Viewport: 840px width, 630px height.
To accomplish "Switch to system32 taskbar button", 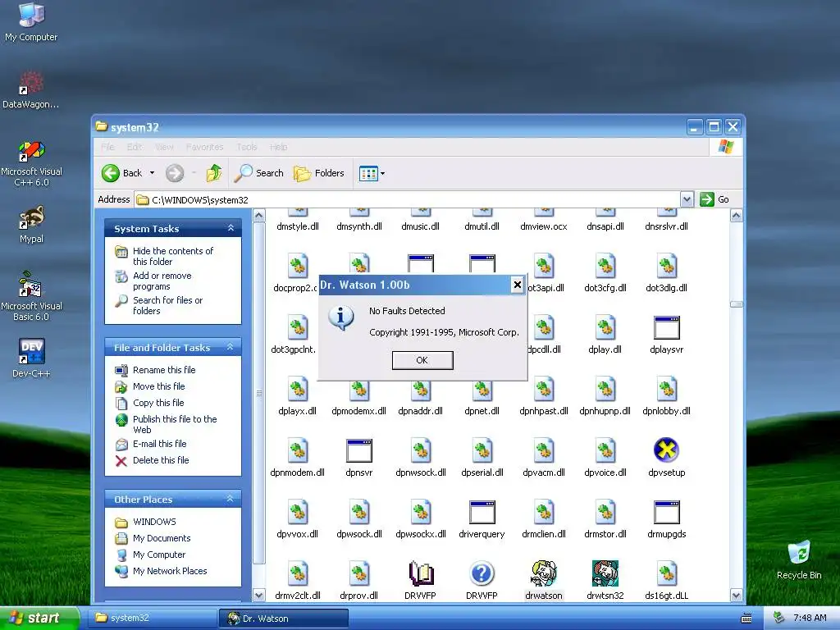I will click(152, 619).
